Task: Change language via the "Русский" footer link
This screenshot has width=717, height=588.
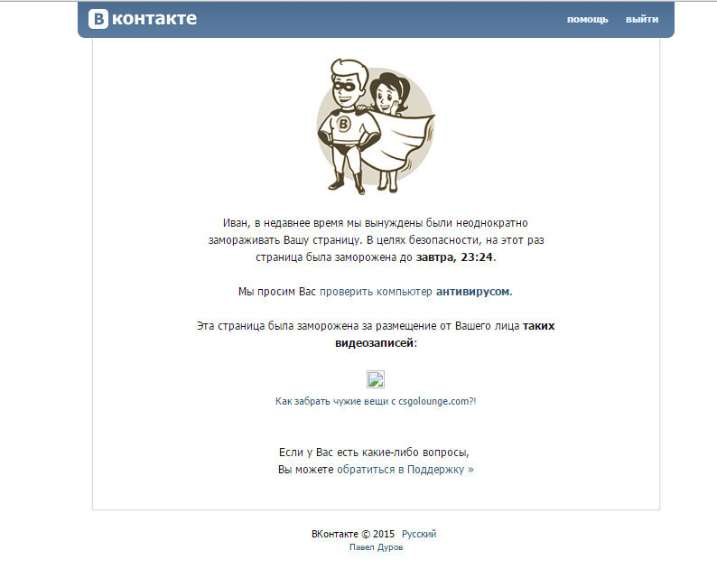Action: click(419, 534)
